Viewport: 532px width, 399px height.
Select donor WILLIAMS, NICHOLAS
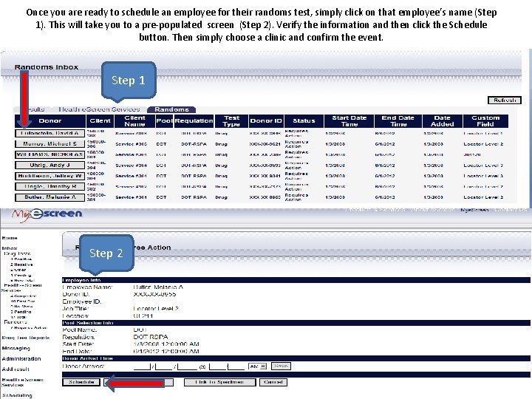50,154
